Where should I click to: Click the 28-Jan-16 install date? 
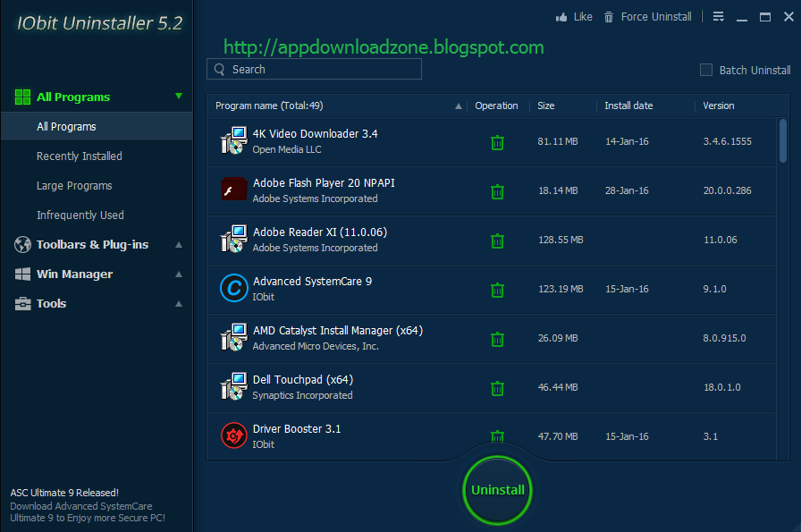[x=627, y=190]
